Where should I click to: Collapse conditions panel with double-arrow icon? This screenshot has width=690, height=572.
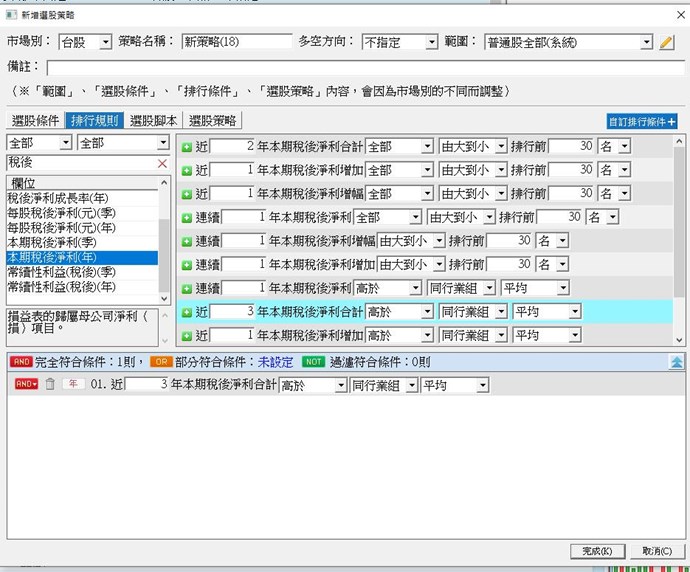[676, 362]
